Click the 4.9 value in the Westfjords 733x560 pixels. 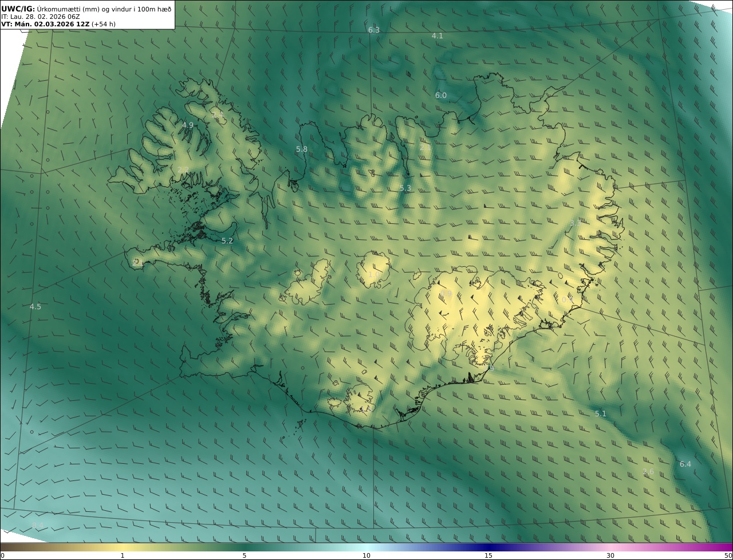point(188,125)
